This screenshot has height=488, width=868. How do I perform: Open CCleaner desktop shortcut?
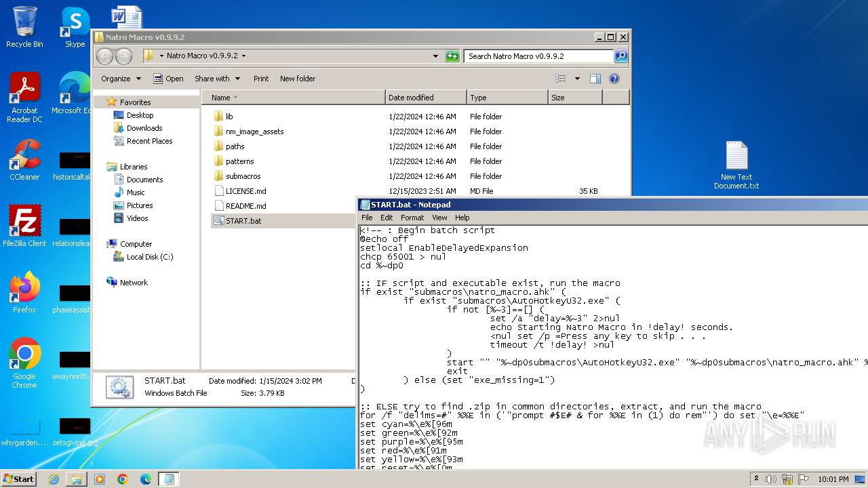click(x=24, y=160)
